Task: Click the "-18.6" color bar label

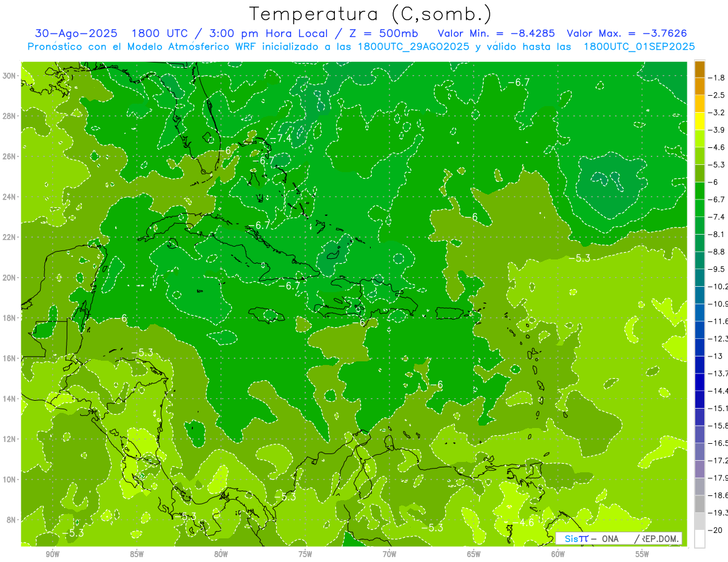Action: (x=718, y=496)
